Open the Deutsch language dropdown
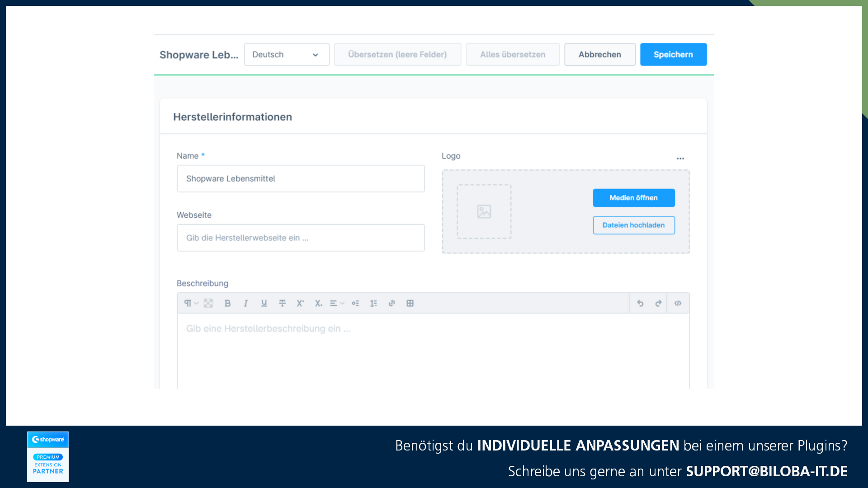The width and height of the screenshot is (868, 488). point(287,55)
